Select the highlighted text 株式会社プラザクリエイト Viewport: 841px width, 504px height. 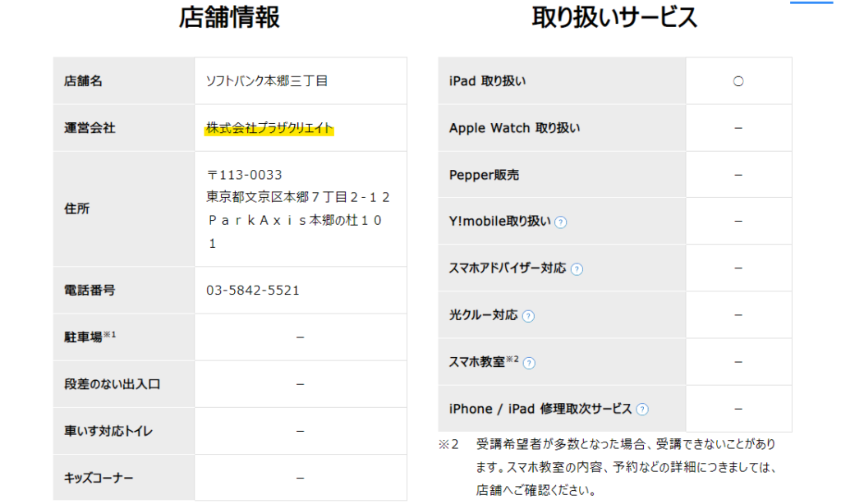click(x=269, y=127)
